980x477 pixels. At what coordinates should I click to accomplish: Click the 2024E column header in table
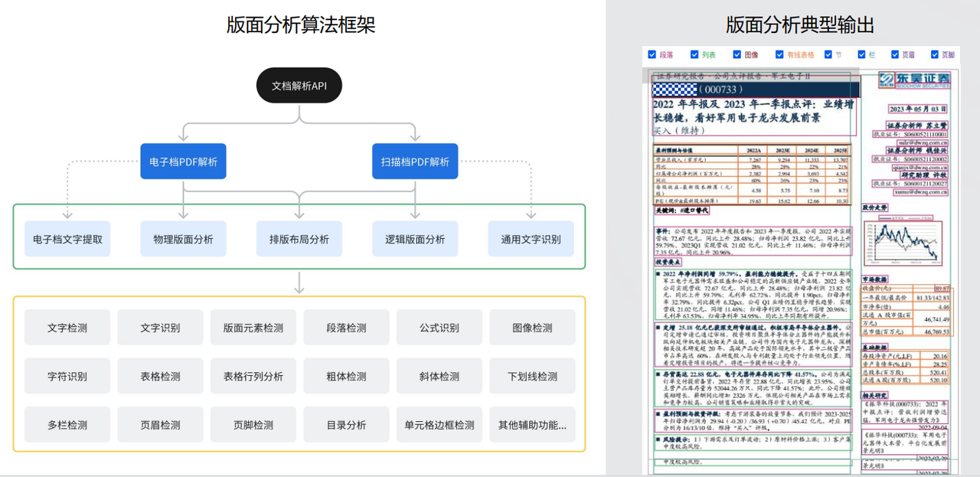812,150
